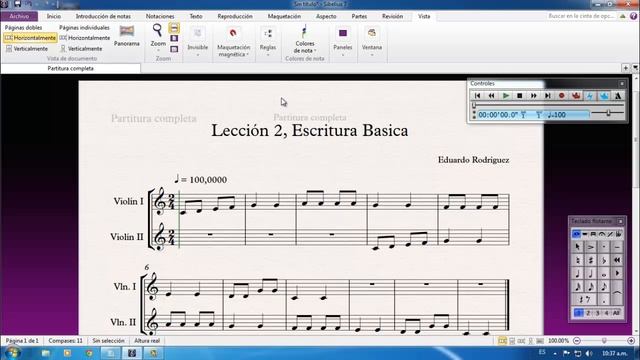The image size is (640, 360).
Task: Open the Ventana dropdown
Action: (371, 41)
